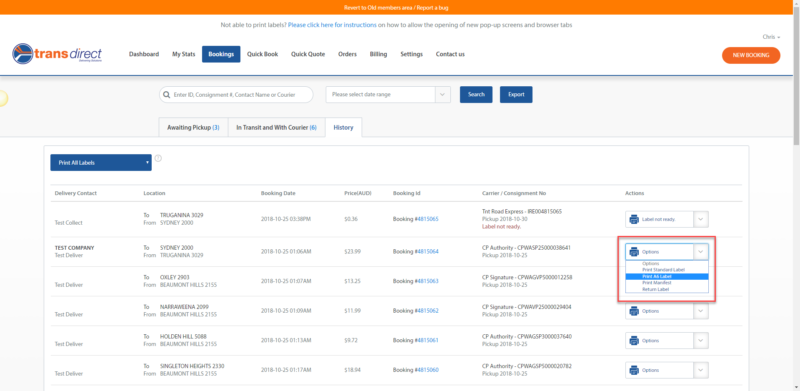Image resolution: width=800 pixels, height=391 pixels.
Task: Open actions dropdown arrow for booking 4815061
Action: pos(701,340)
